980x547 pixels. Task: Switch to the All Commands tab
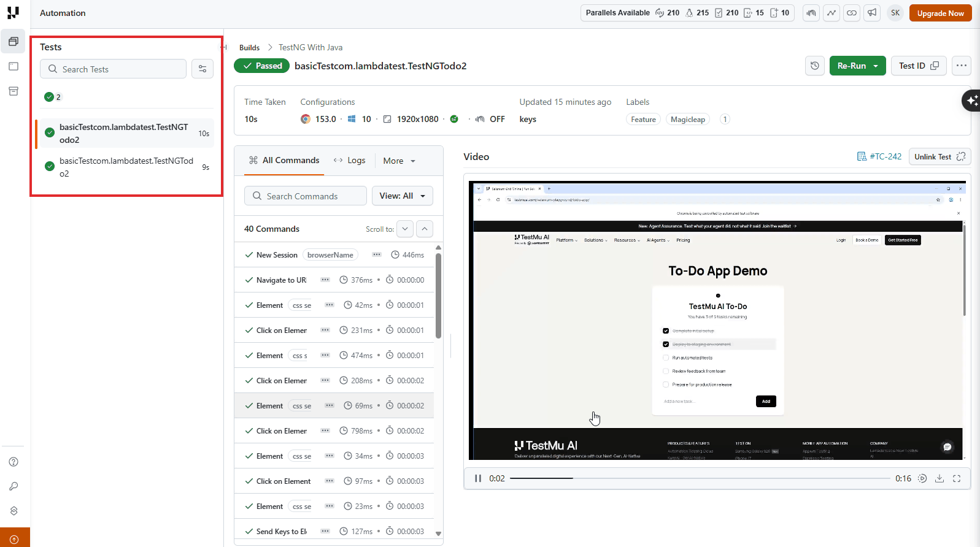click(284, 160)
